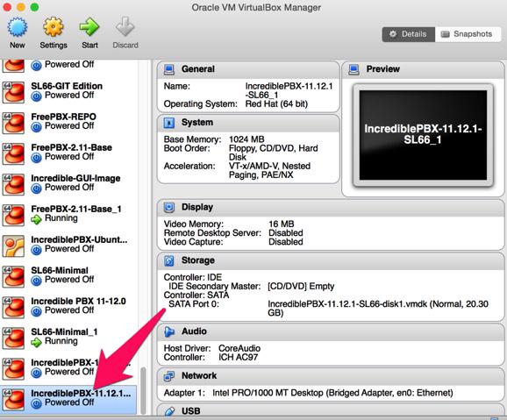Click the VM list scrollbar thumb
Image resolution: width=507 pixels, height=420 pixels.
(143, 390)
